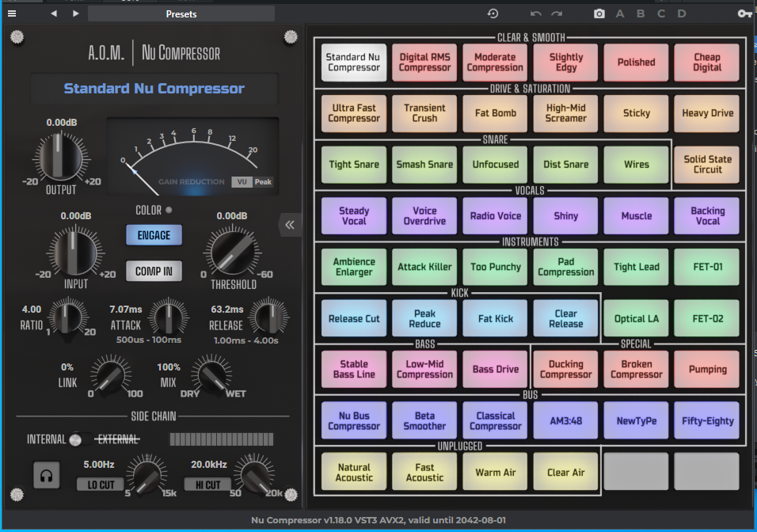The image size is (757, 532).
Task: Choose the Ambience Enlarger preset
Action: [354, 267]
